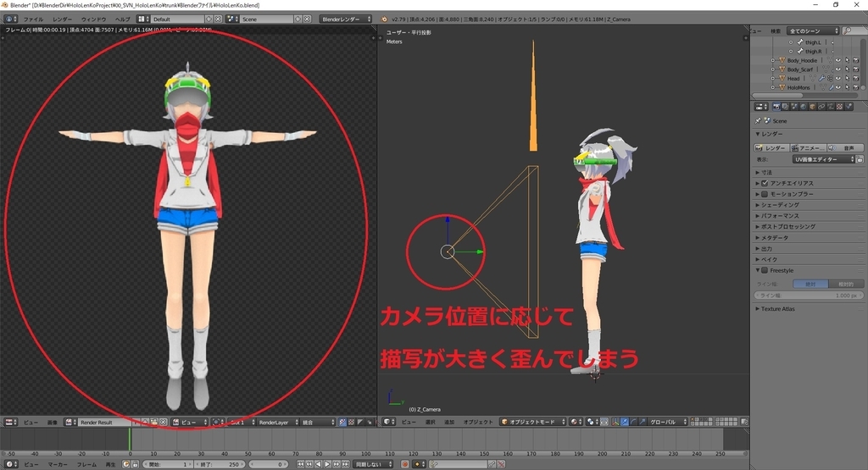Open the Blenderレンダー engine dropdown
The height and width of the screenshot is (470, 868).
[x=346, y=19]
